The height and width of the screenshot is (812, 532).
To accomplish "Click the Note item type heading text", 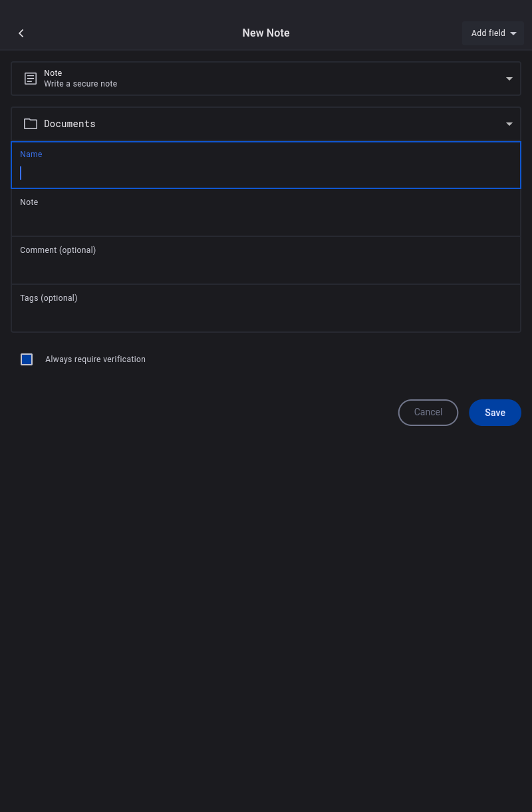I will coord(53,73).
